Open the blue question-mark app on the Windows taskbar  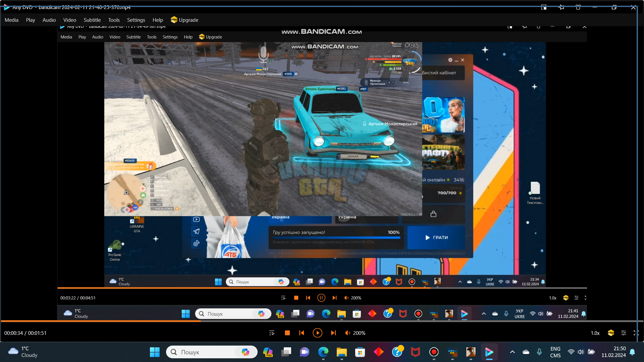pyautogui.click(x=397, y=352)
